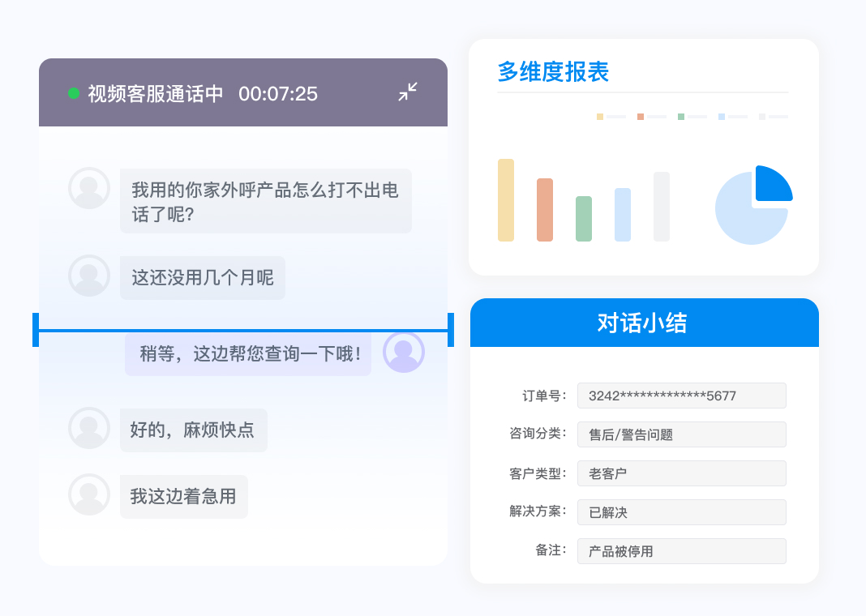Open the 咨询分类 field showing 售后/警告问题
The image size is (866, 616).
point(681,434)
